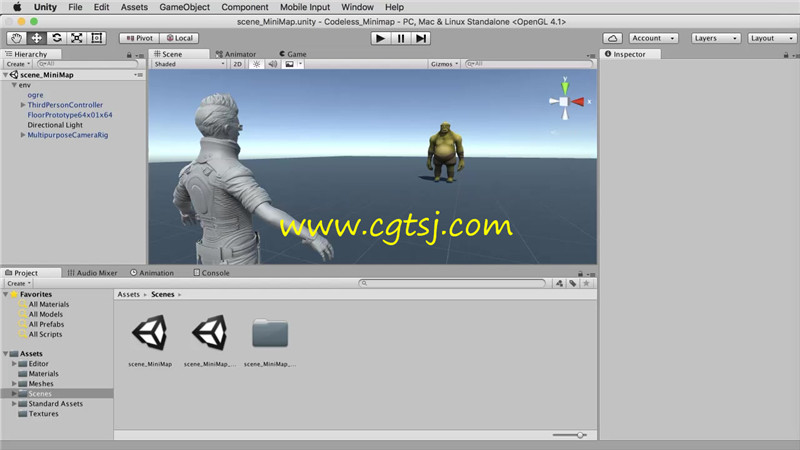
Task: Open the GameObject menu
Action: coord(185,7)
